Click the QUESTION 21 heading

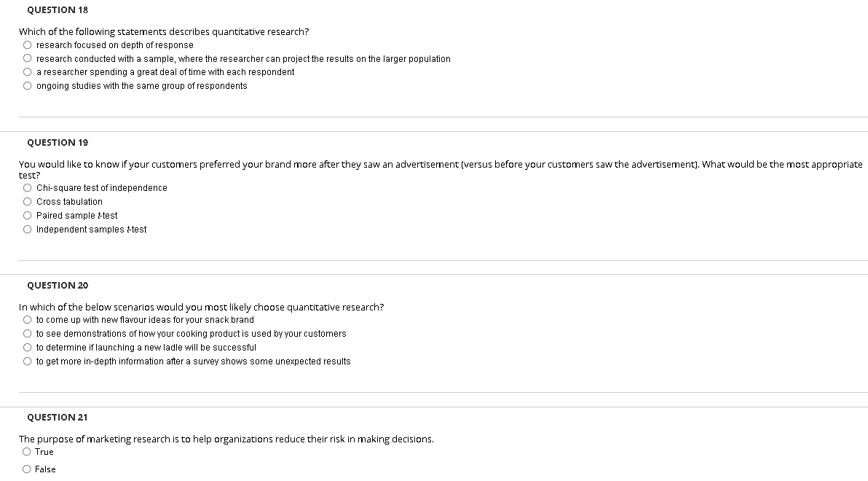[57, 417]
